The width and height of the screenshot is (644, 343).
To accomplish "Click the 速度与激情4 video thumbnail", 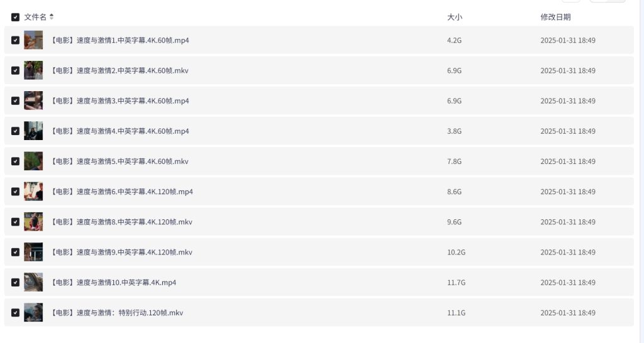I will click(33, 131).
